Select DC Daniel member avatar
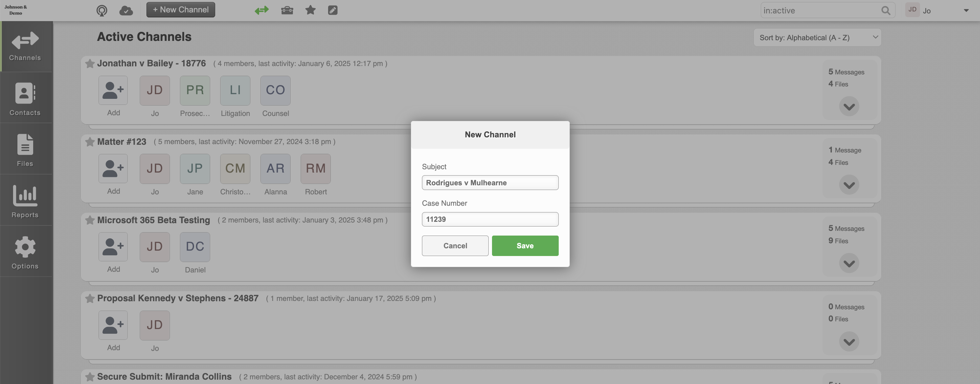Image resolution: width=980 pixels, height=384 pixels. click(x=195, y=247)
